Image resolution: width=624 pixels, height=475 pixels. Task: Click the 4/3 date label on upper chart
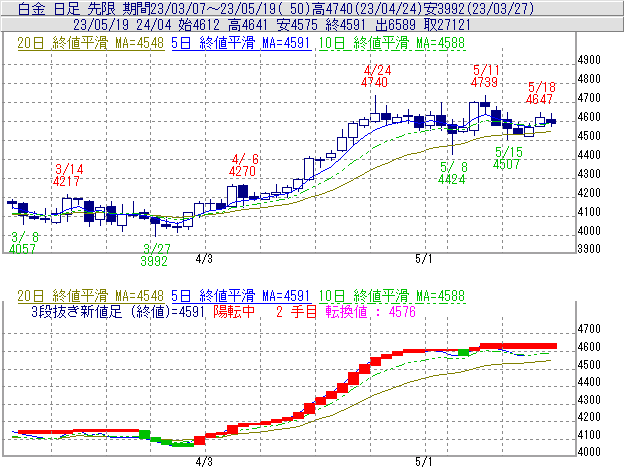click(x=204, y=259)
